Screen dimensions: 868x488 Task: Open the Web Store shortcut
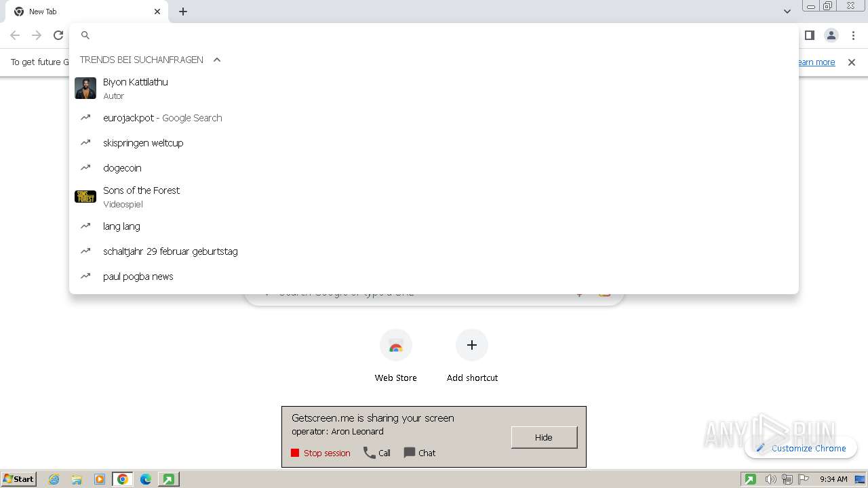[396, 355]
